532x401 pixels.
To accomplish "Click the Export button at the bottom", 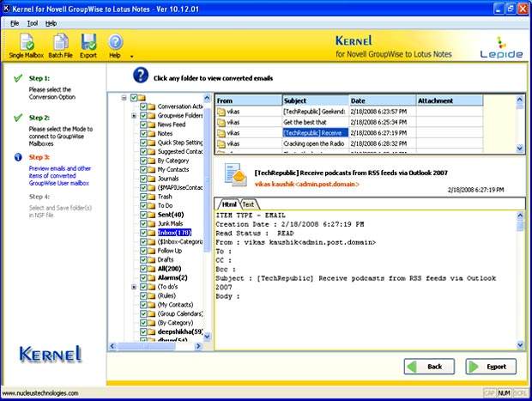I will coord(491,367).
